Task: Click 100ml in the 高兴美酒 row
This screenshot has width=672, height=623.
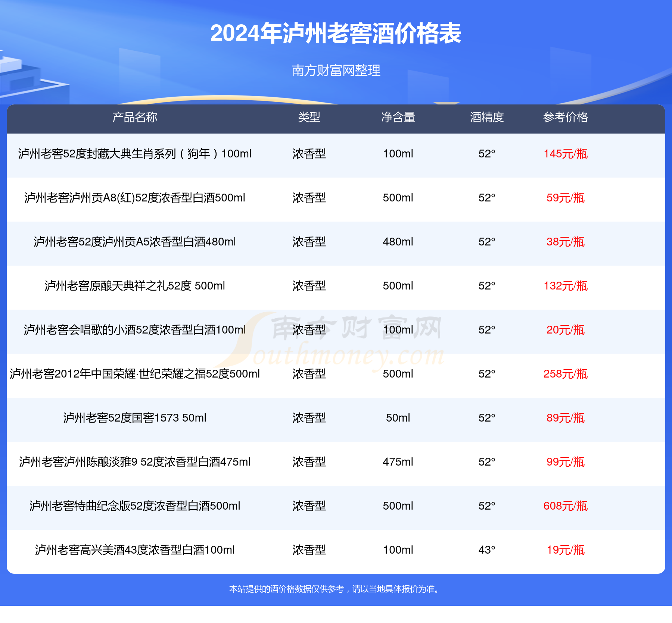Action: [x=398, y=550]
